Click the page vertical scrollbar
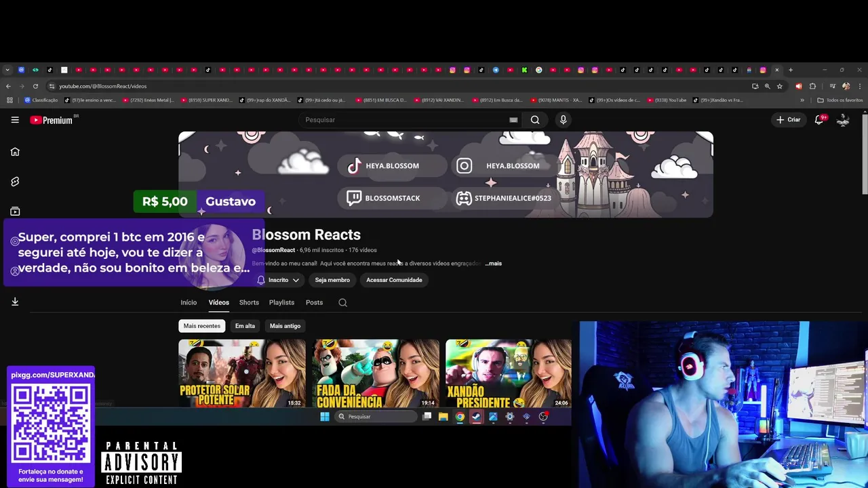The height and width of the screenshot is (488, 868). pos(864,153)
